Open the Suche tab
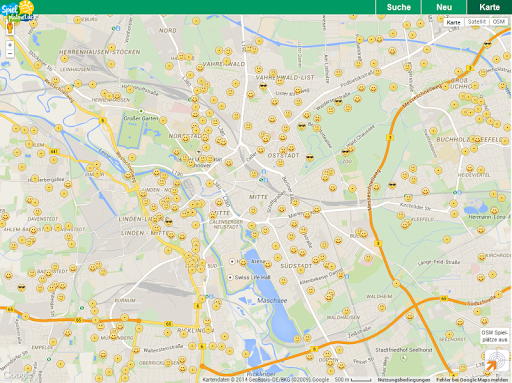Viewport: 512px width, 383px height. (398, 7)
